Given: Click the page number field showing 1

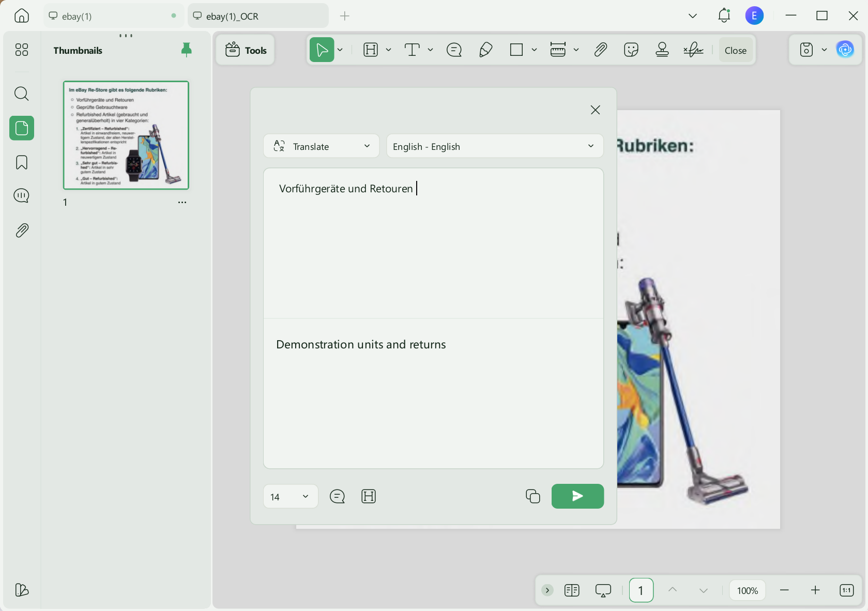Looking at the screenshot, I should (x=641, y=590).
